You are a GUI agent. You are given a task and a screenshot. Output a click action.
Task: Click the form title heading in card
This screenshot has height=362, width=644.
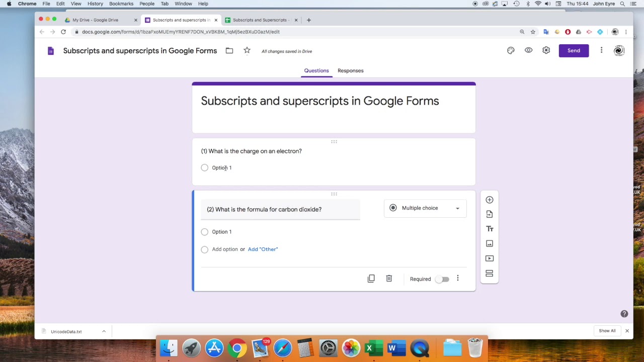(x=320, y=101)
